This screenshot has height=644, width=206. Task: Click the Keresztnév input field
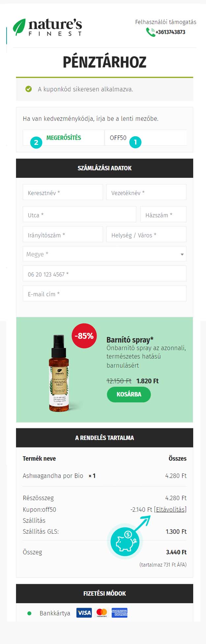(x=63, y=192)
